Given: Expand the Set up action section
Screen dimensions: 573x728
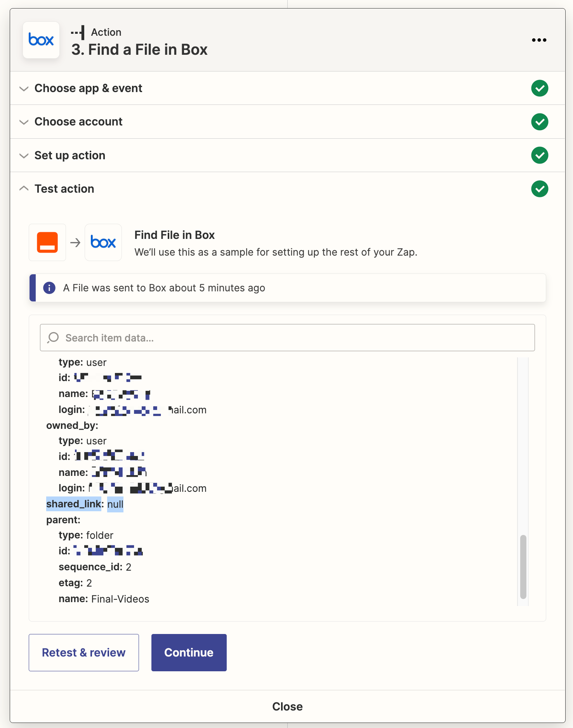Looking at the screenshot, I should click(287, 155).
